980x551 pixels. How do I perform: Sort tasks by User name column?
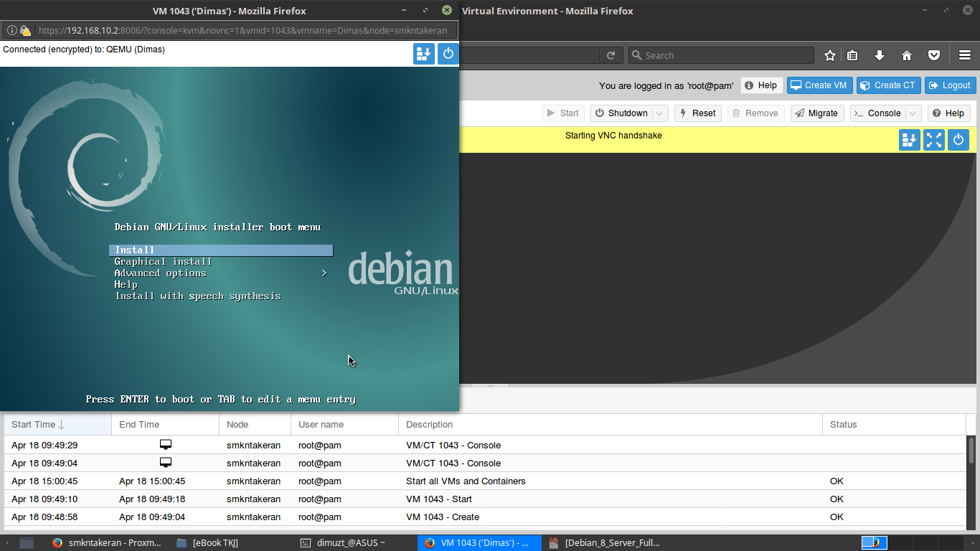coord(345,425)
